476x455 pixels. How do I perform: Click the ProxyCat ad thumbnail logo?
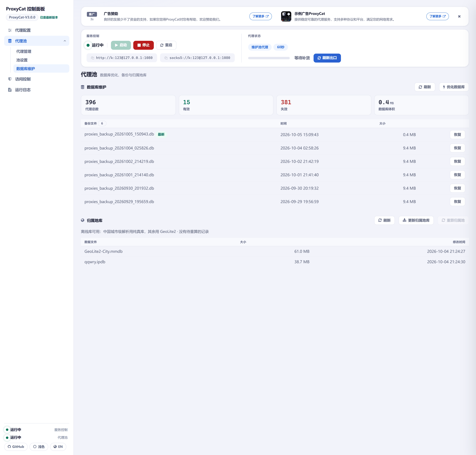click(x=286, y=16)
